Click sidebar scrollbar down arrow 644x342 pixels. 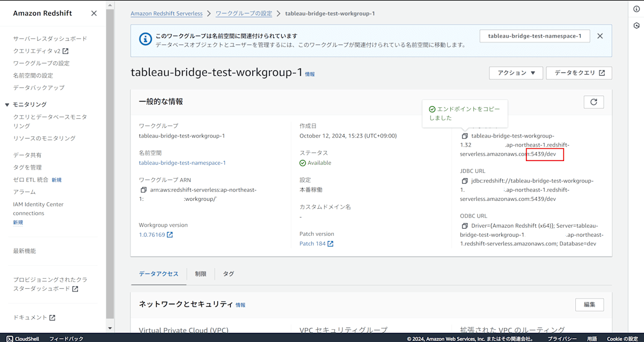[x=110, y=328]
